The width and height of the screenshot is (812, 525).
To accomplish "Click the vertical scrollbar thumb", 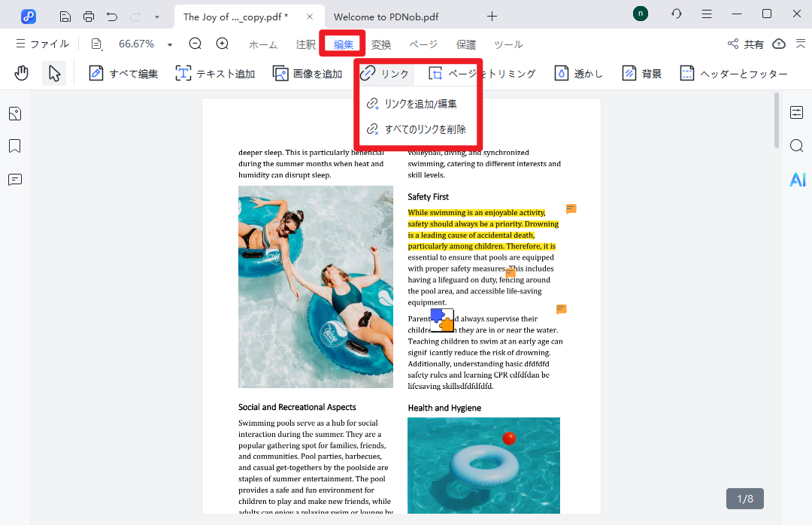I will click(x=777, y=120).
